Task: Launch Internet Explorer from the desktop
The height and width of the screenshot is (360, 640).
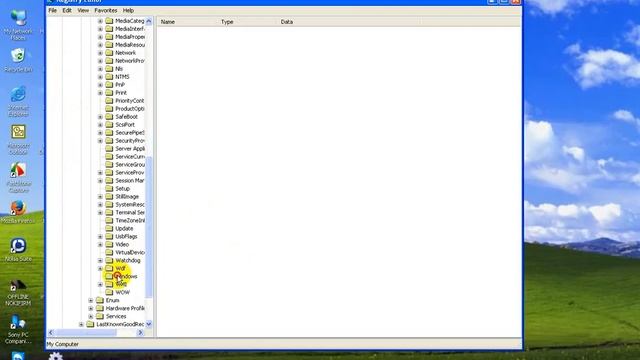Action: point(18,101)
